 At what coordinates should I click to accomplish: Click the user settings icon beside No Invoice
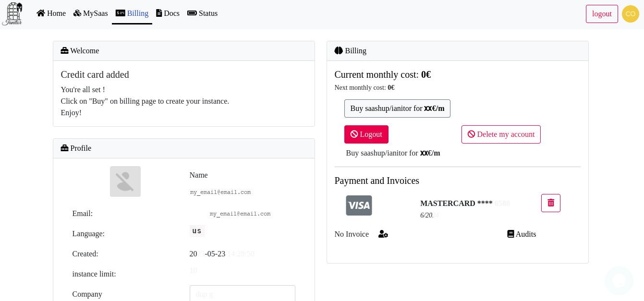point(383,234)
